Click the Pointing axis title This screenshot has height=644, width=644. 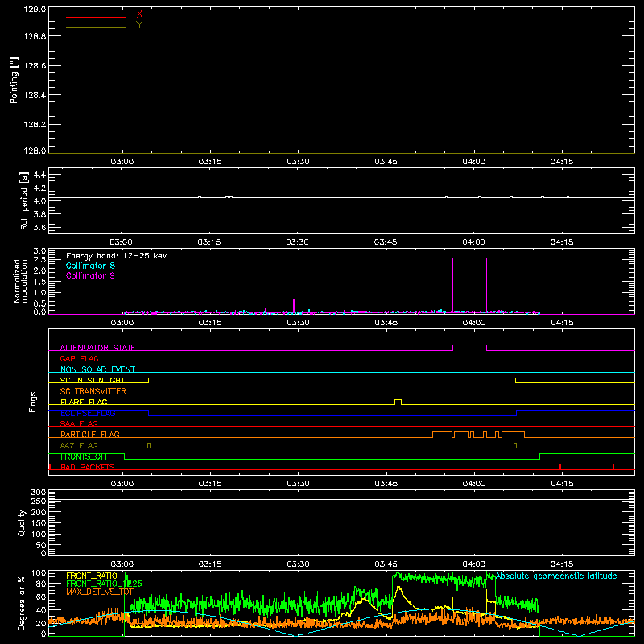pos(14,80)
